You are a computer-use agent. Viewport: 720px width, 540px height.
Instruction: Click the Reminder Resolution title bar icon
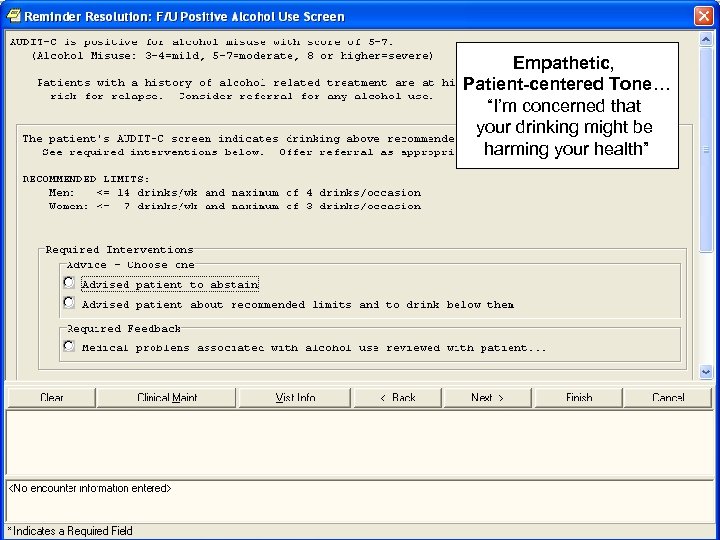pos(14,16)
